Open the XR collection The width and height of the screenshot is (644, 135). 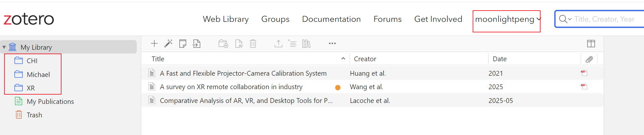coord(31,88)
